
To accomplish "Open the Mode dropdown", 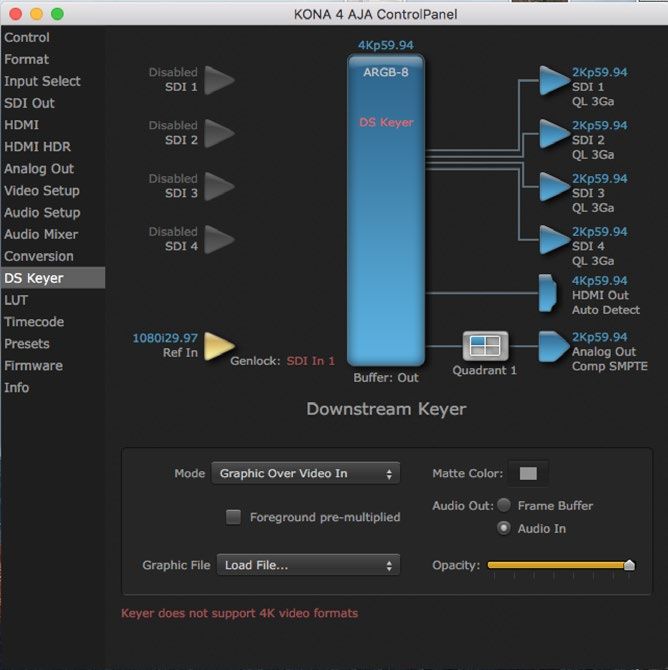I will tap(306, 473).
